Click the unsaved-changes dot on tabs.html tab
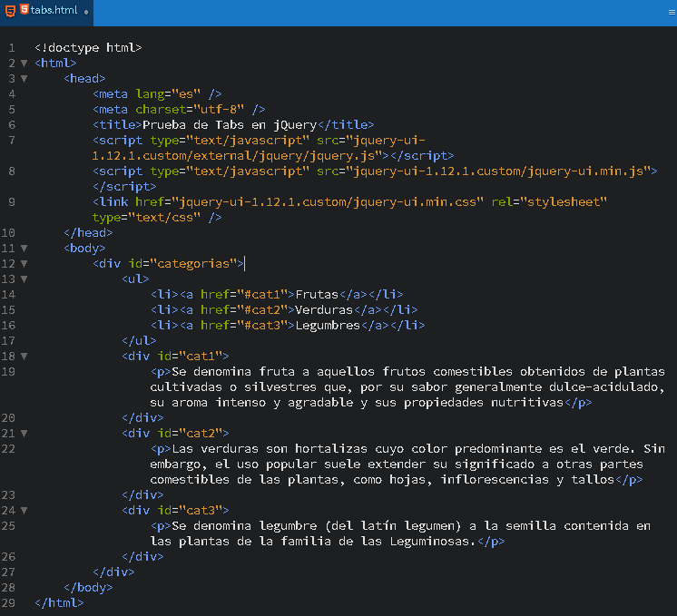The height and width of the screenshot is (616, 677). (x=86, y=12)
